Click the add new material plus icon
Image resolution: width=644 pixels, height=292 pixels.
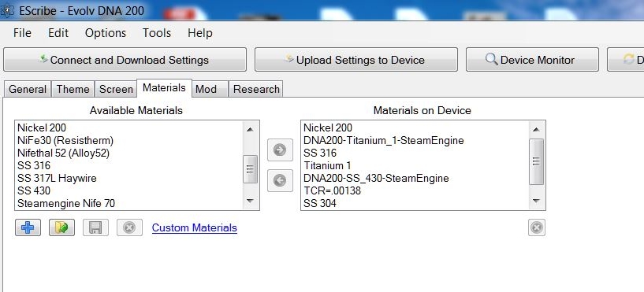click(x=28, y=227)
